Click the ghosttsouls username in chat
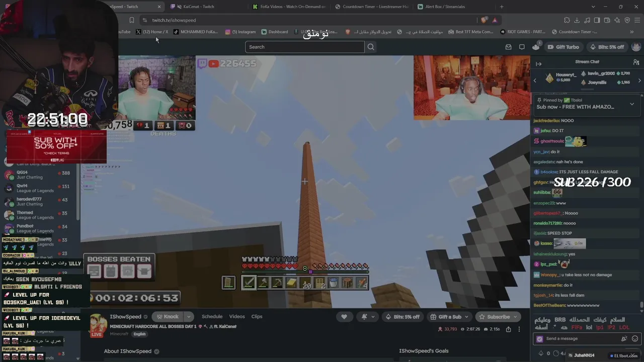Image resolution: width=644 pixels, height=362 pixels. [551, 141]
